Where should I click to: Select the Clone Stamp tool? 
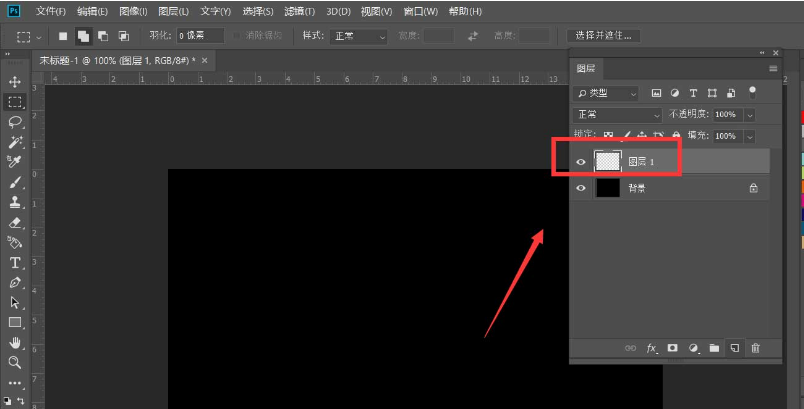[14, 202]
